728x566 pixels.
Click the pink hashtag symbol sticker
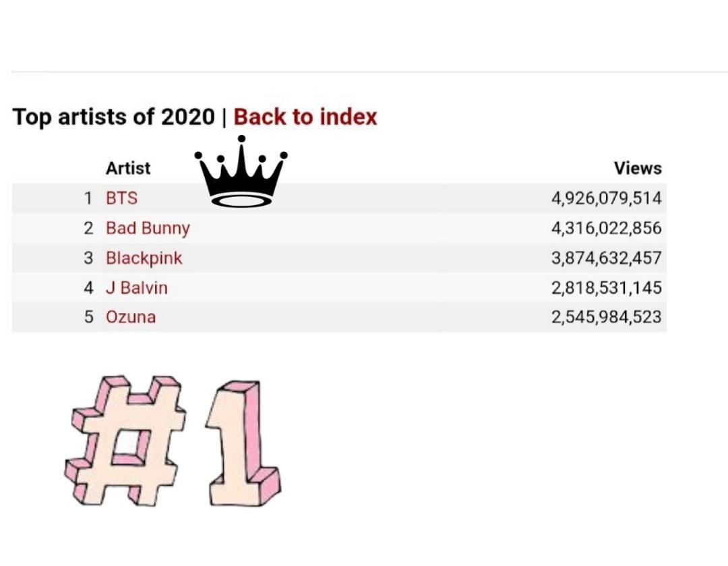pyautogui.click(x=127, y=440)
